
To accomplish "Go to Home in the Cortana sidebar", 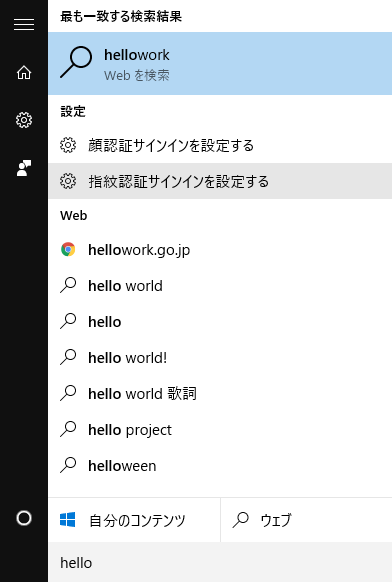I will tap(24, 72).
